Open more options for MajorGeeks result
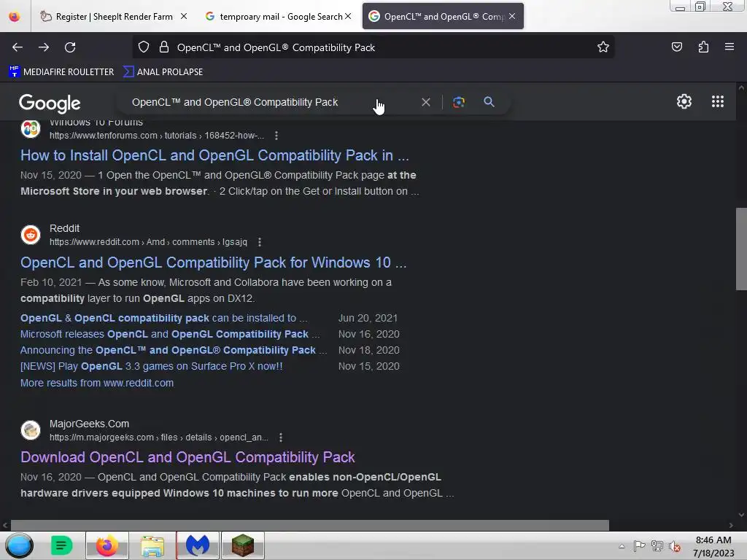This screenshot has width=747, height=560. coord(281,437)
